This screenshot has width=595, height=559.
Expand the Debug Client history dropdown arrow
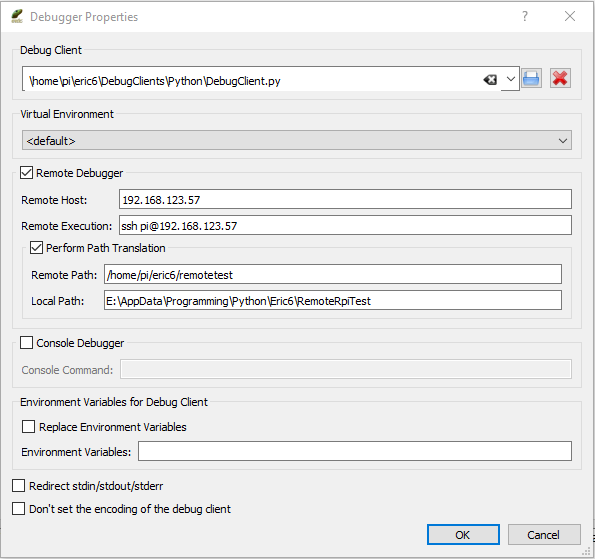tap(510, 79)
